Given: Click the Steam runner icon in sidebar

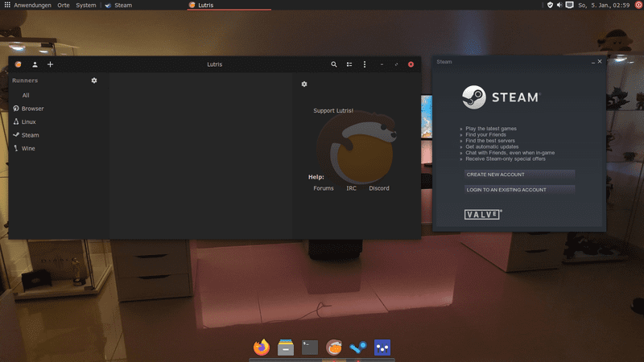Looking at the screenshot, I should (16, 134).
